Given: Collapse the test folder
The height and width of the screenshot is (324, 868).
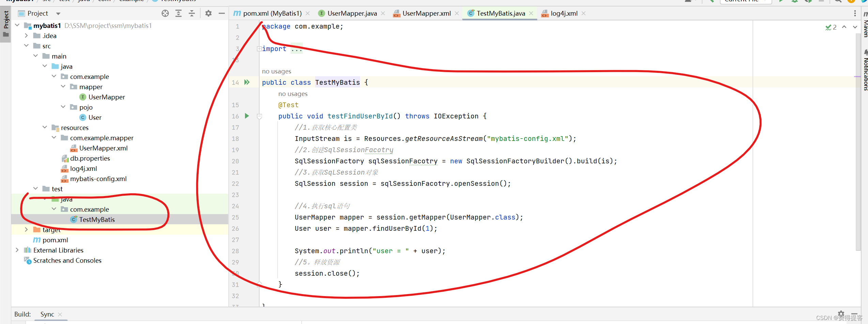Looking at the screenshot, I should 35,189.
